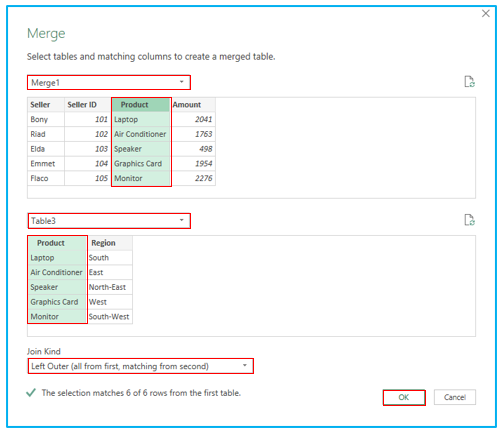The height and width of the screenshot is (433, 503).
Task: Click the Seller ID 105 cell
Action: [88, 178]
